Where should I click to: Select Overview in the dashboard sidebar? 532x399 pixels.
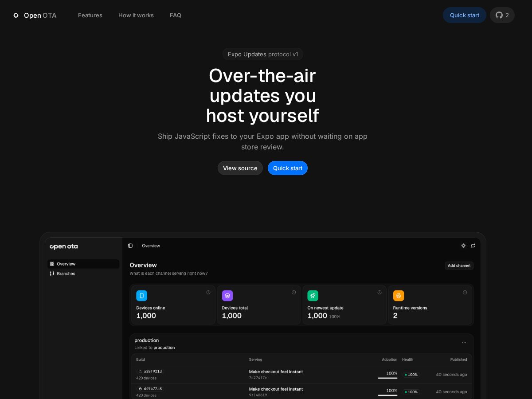click(83, 264)
